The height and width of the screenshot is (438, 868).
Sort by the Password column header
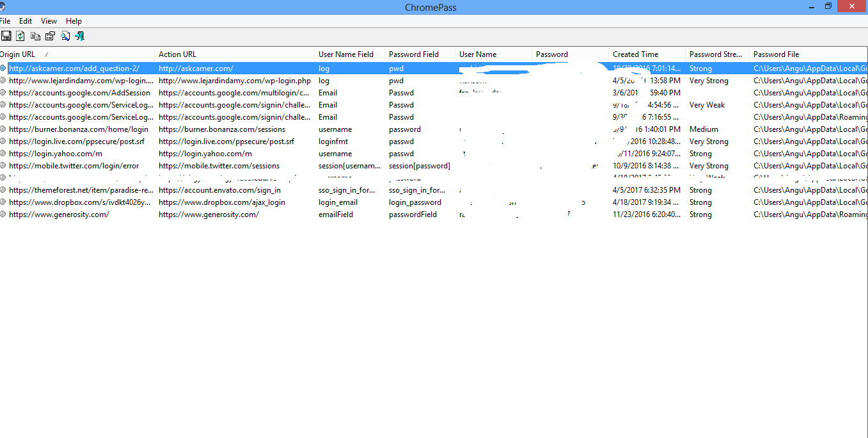click(570, 54)
